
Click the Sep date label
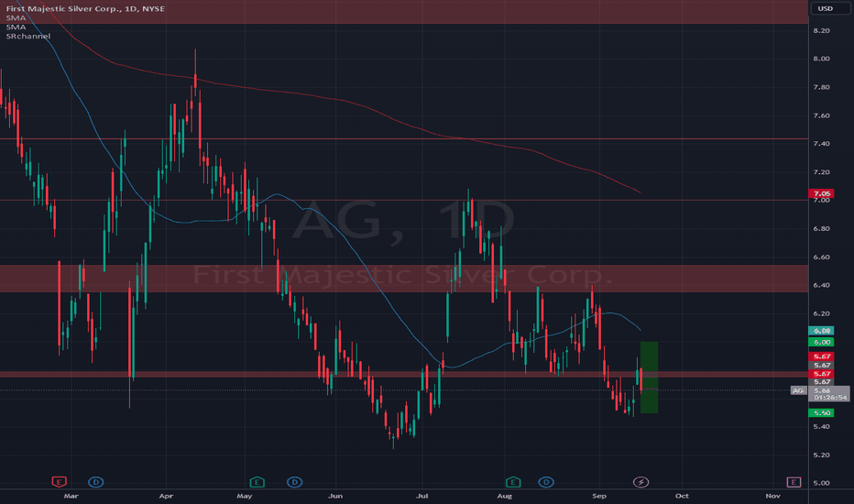[x=599, y=496]
